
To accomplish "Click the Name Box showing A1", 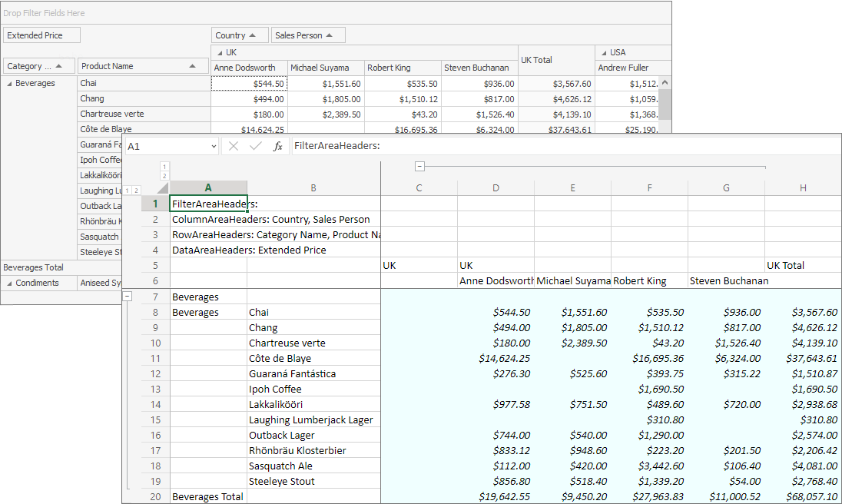I will 172,146.
